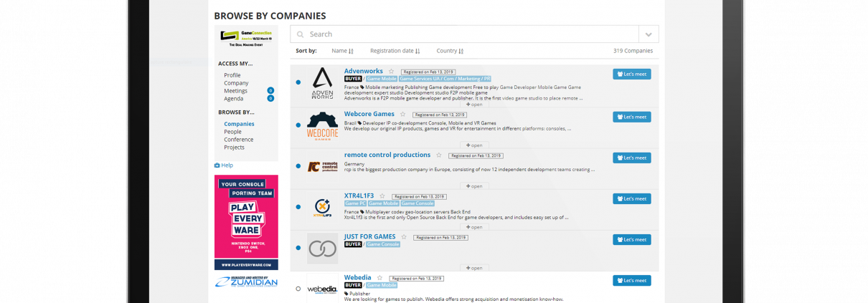Open the Webcore Games name link
The width and height of the screenshot is (868, 303).
[x=369, y=113]
